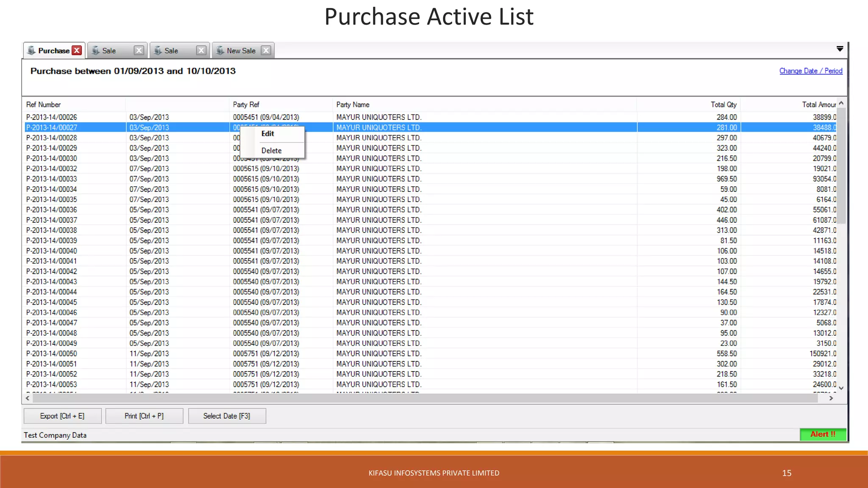Click Test Company Data status text

tap(55, 435)
